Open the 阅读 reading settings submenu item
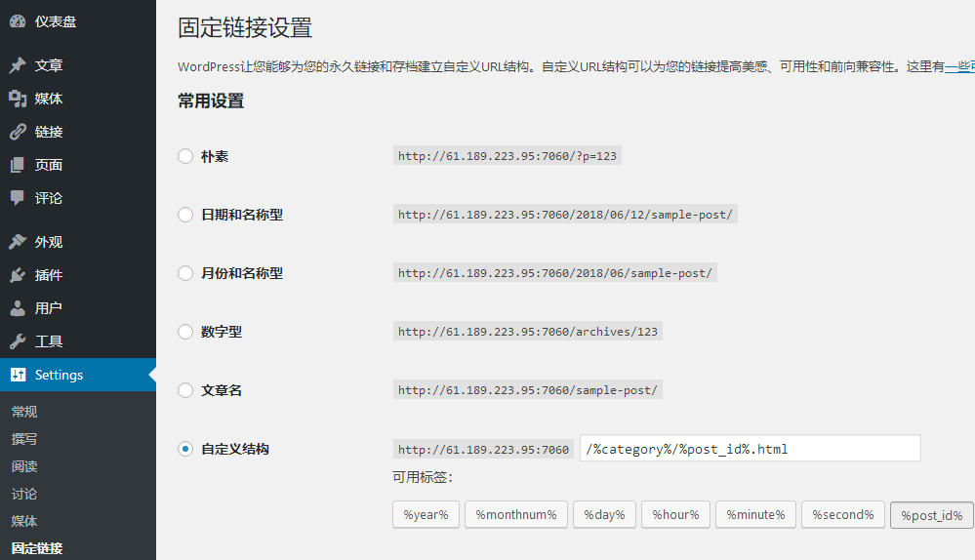975x560 pixels. [x=24, y=466]
